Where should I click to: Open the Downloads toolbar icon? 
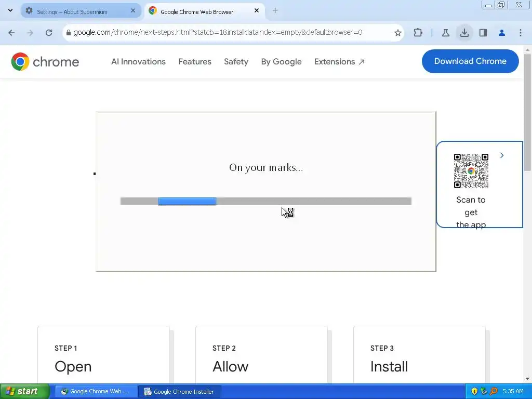click(464, 33)
